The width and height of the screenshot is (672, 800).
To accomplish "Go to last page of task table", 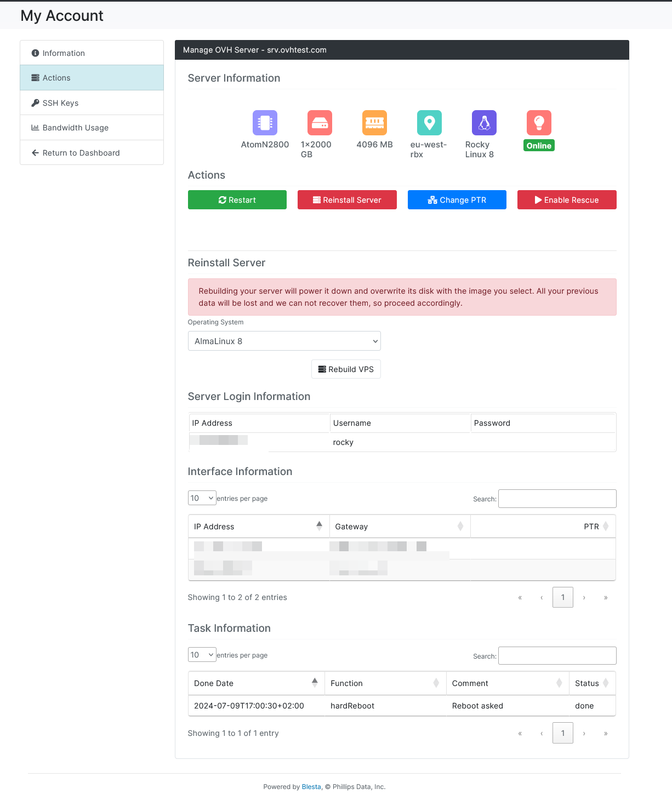I will 606,733.
